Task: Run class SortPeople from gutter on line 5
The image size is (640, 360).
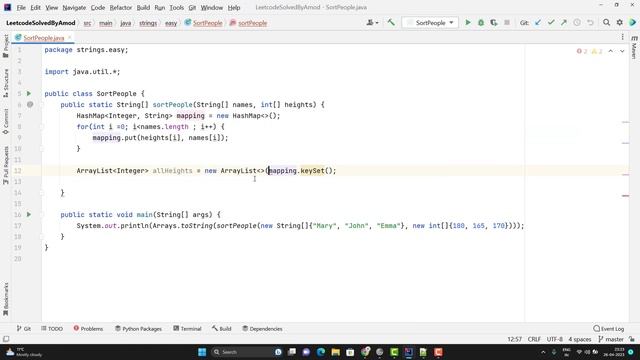Action: pyautogui.click(x=29, y=93)
